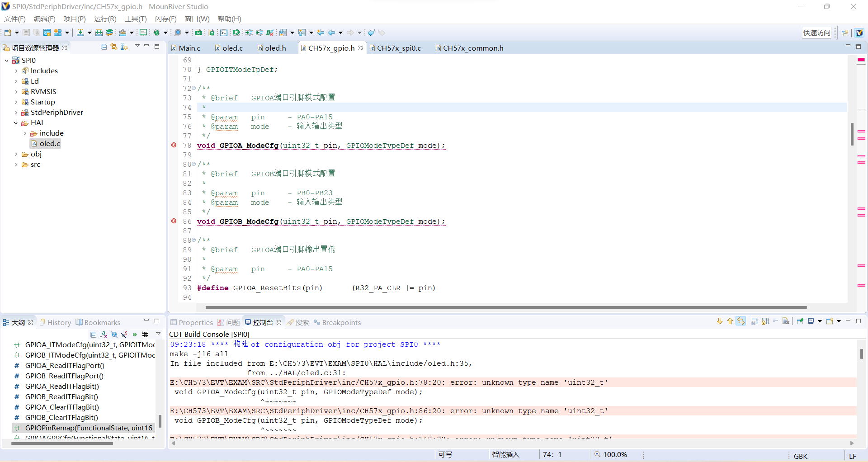
Task: Click the Sort alphabetically icon in outline
Action: coord(104,335)
